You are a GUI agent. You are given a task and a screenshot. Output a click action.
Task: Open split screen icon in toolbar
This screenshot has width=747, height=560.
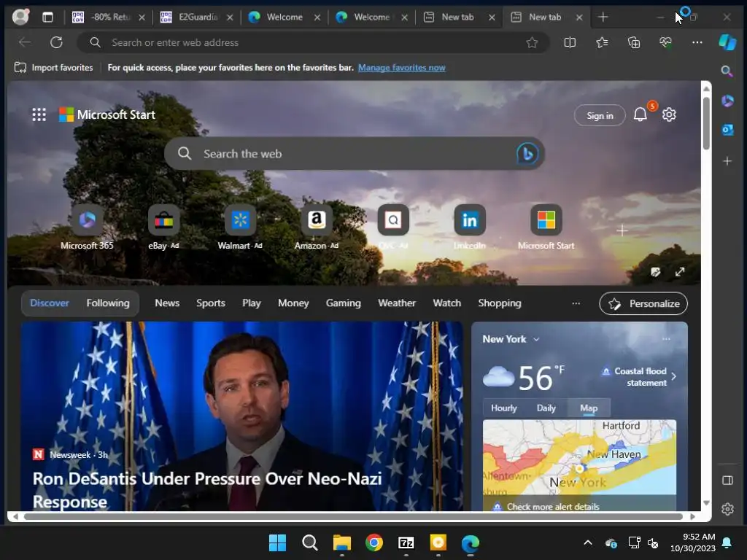[x=570, y=43]
